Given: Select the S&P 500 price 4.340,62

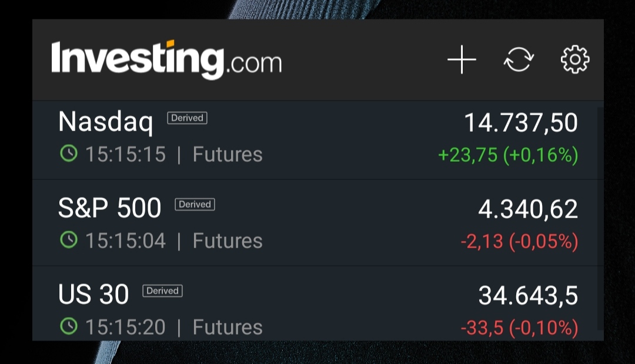Looking at the screenshot, I should 527,209.
